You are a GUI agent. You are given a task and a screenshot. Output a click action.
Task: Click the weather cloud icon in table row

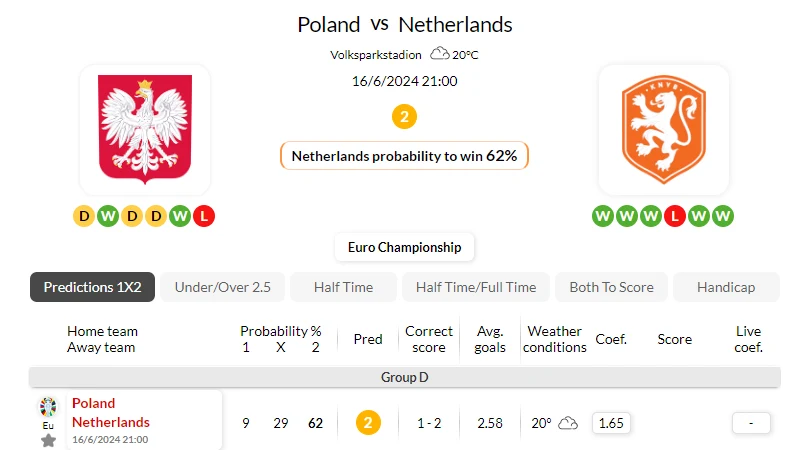(x=568, y=423)
